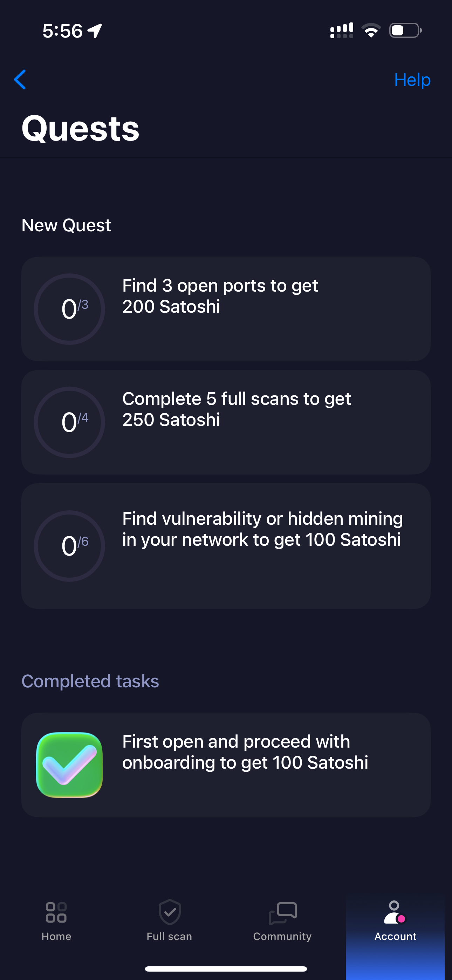Tap the battery icon in status bar
The image size is (452, 980).
(405, 30)
